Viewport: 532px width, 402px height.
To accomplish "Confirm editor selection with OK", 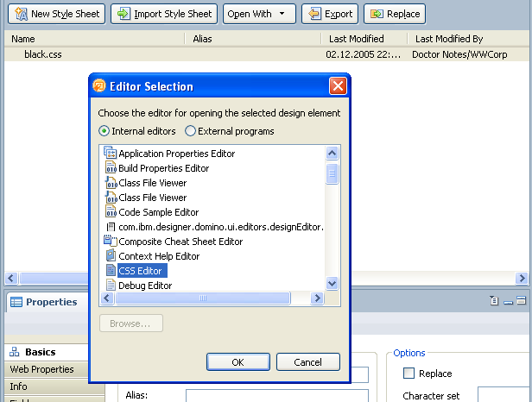I will [237, 362].
